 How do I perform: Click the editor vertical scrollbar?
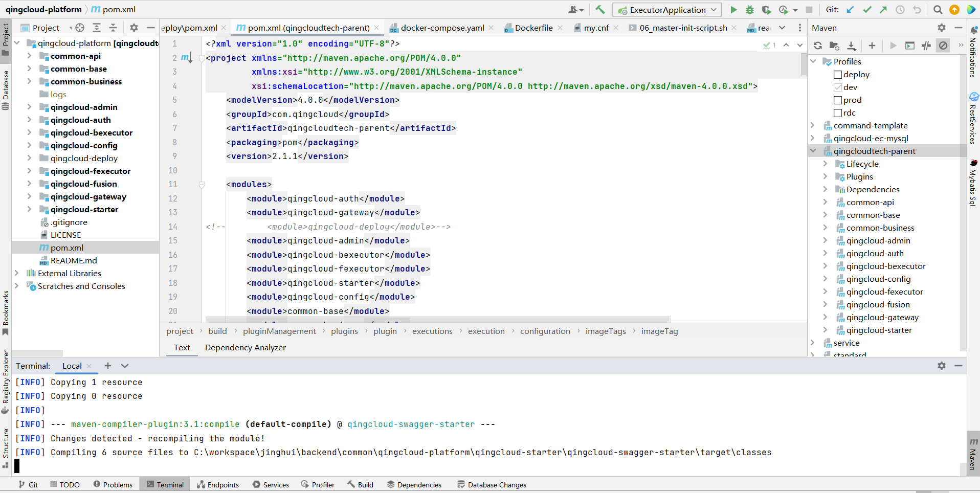pyautogui.click(x=804, y=65)
